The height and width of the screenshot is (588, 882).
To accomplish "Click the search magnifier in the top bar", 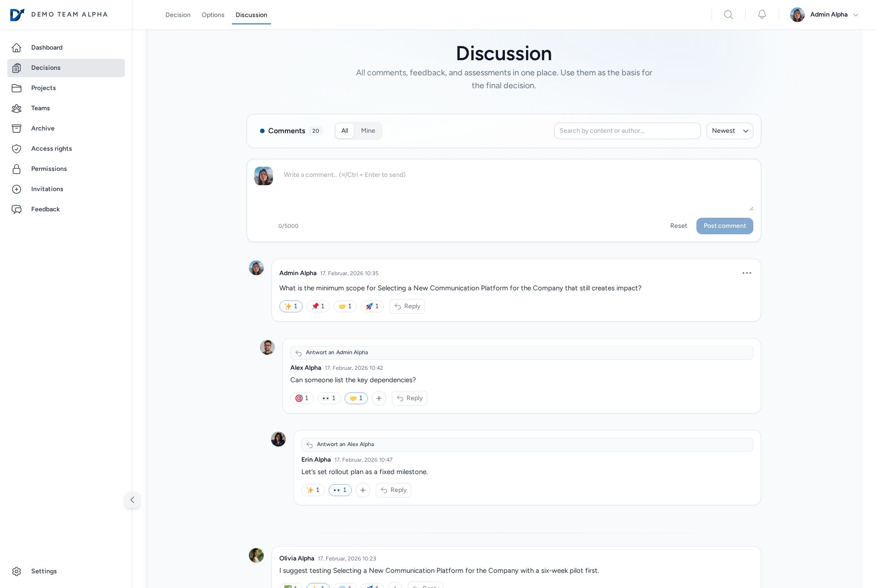I will tap(729, 14).
